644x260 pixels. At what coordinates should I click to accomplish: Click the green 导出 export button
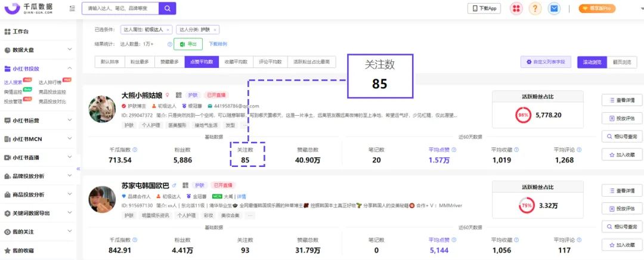point(188,44)
